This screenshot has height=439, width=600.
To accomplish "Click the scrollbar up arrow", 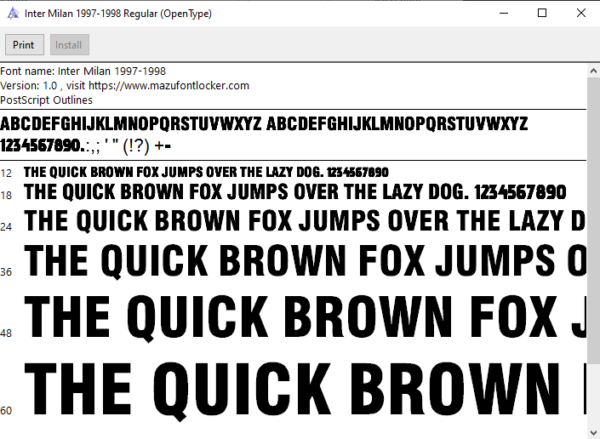I will point(593,71).
